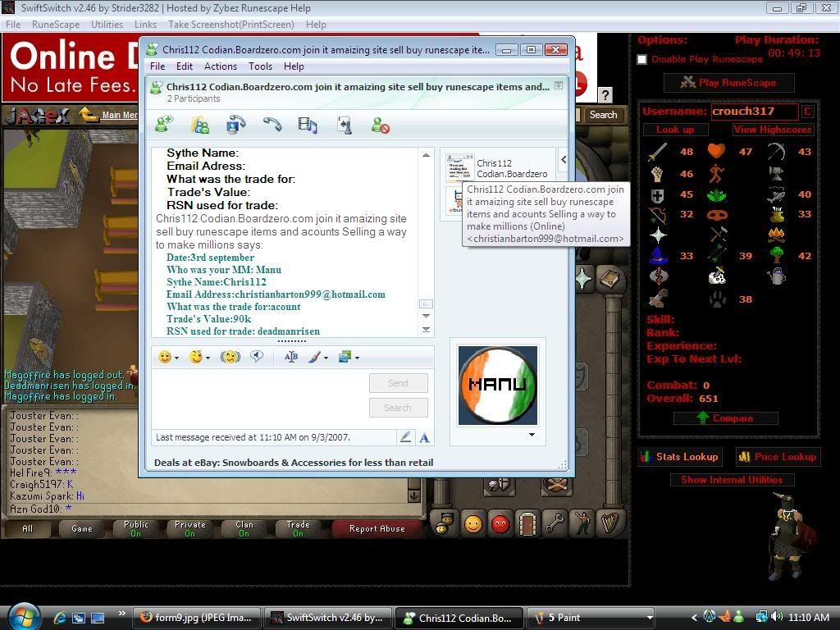Select the Defence shield icon
The image size is (840, 630).
pyautogui.click(x=658, y=195)
